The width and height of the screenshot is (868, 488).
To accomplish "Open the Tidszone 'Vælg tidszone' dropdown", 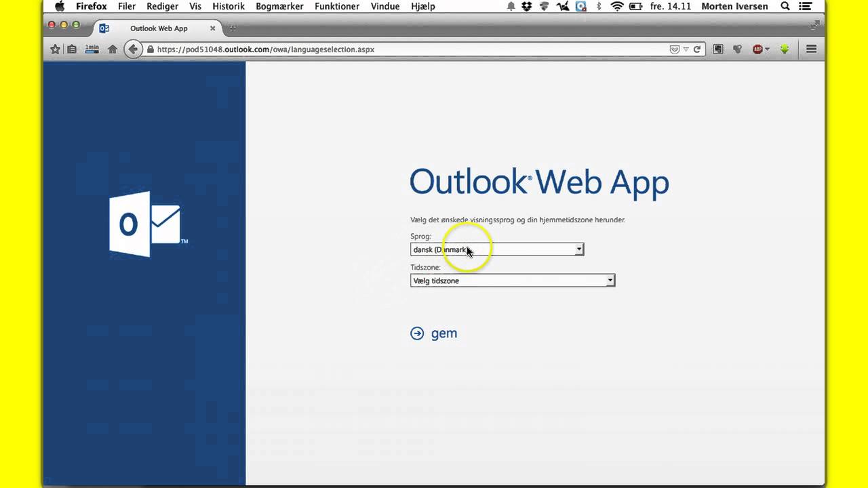I will [x=513, y=281].
